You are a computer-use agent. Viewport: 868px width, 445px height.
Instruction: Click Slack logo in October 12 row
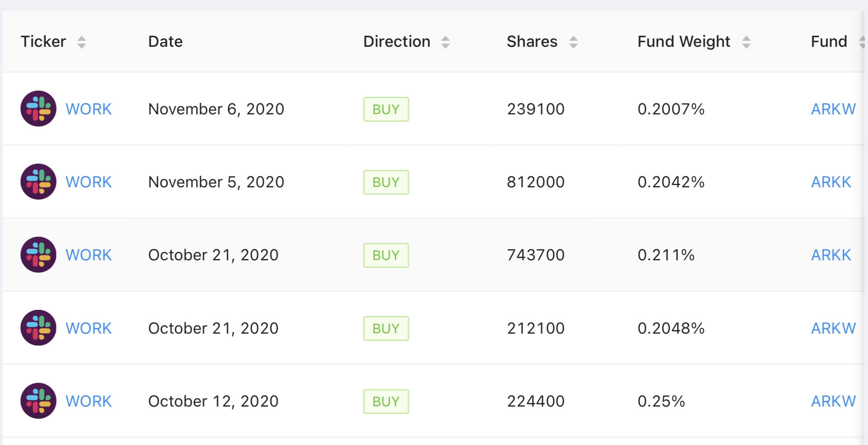[38, 401]
